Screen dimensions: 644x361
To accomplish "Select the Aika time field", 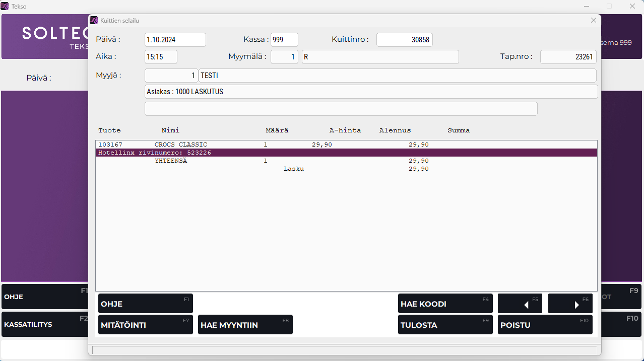I will (x=161, y=57).
